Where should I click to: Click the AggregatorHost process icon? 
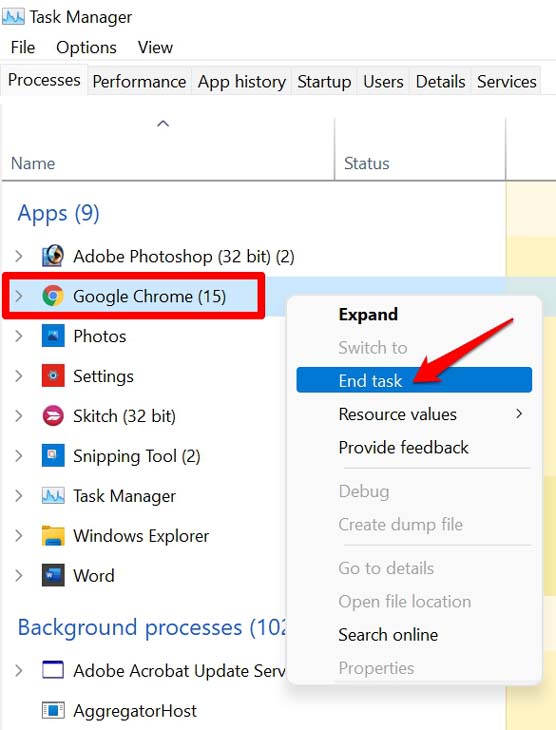click(x=53, y=710)
